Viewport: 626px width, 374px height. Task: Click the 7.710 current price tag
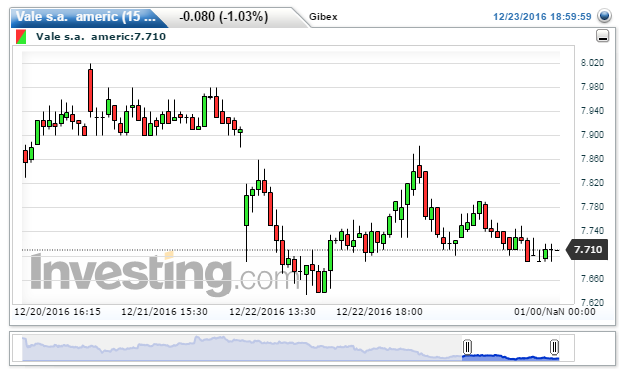tap(587, 250)
